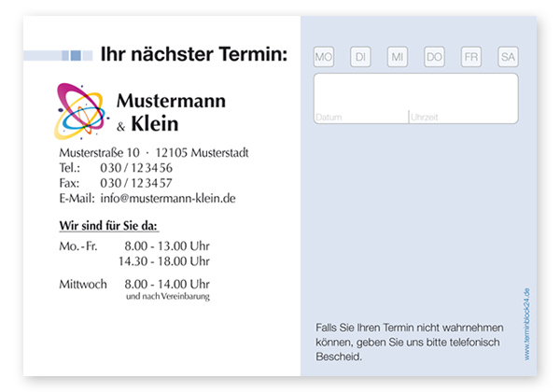The width and height of the screenshot is (560, 392).
Task: Click into the Uhrzeit field
Action: 463,99
